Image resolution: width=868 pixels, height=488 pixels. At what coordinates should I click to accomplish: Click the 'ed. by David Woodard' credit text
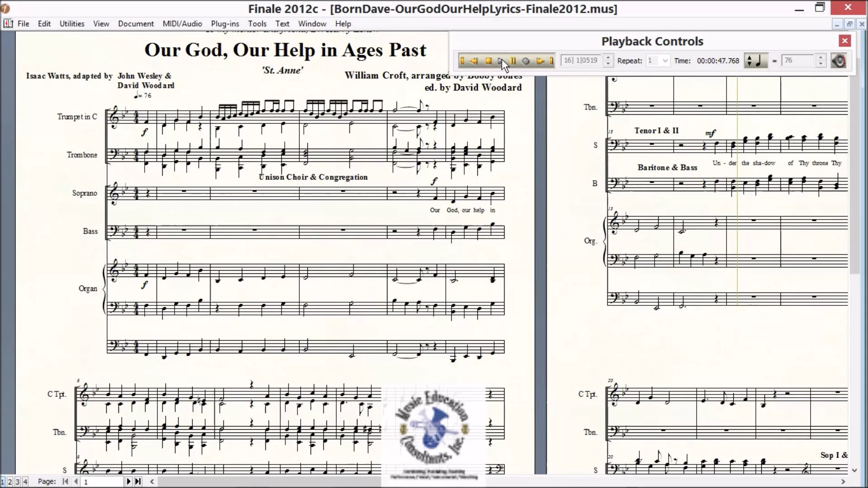[473, 88]
